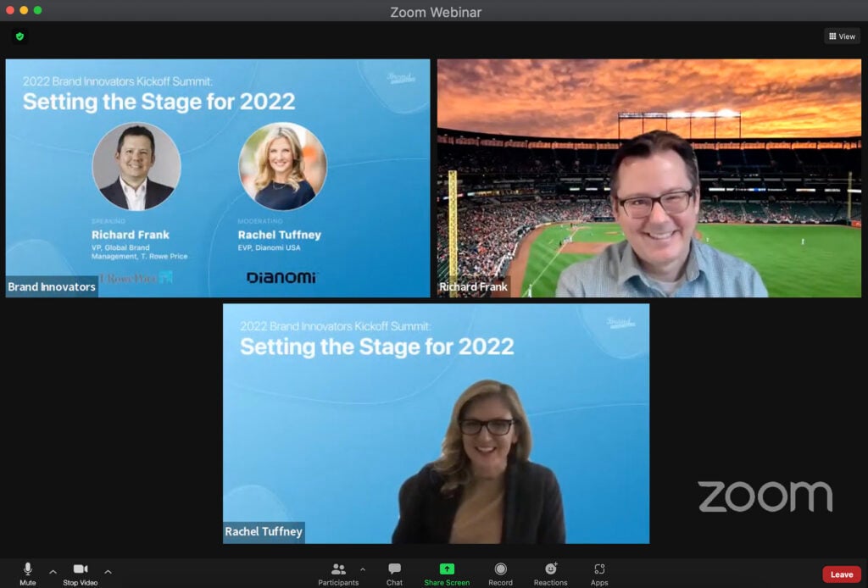Expand the Participants options chevron
This screenshot has height=588, width=868.
363,569
